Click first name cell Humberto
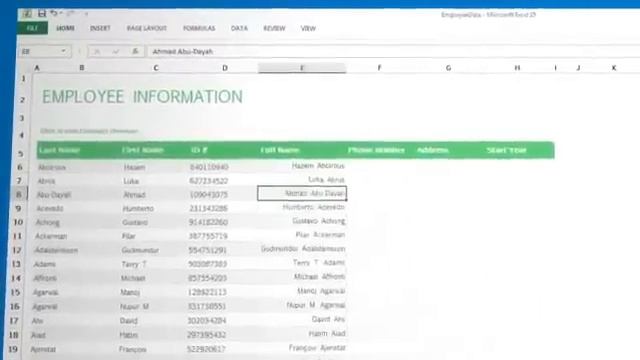 tap(138, 209)
